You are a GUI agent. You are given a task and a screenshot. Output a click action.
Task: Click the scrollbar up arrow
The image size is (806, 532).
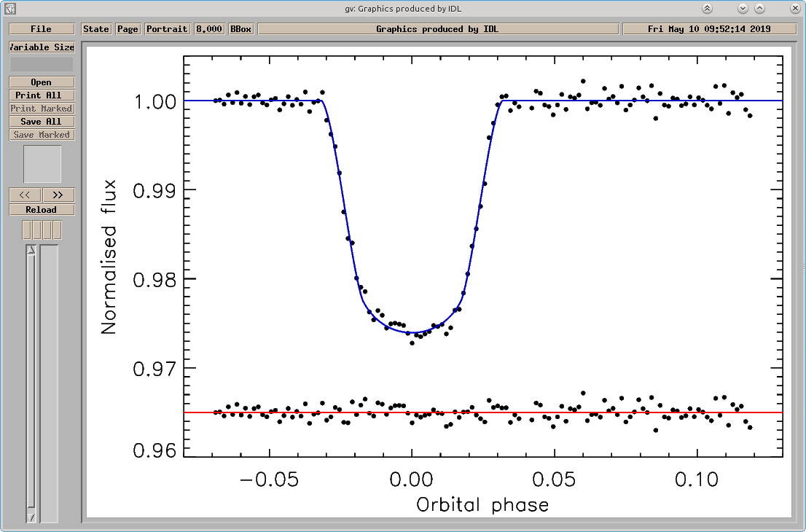(x=31, y=250)
